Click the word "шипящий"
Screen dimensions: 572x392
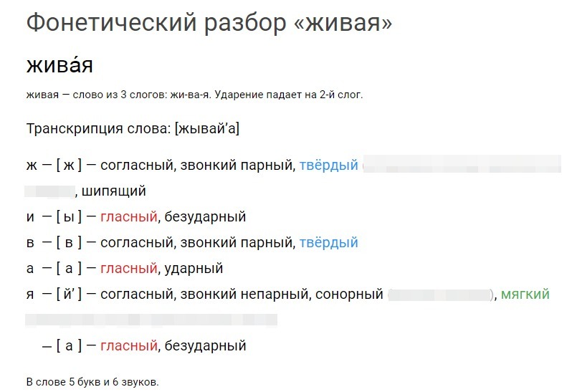tap(113, 191)
